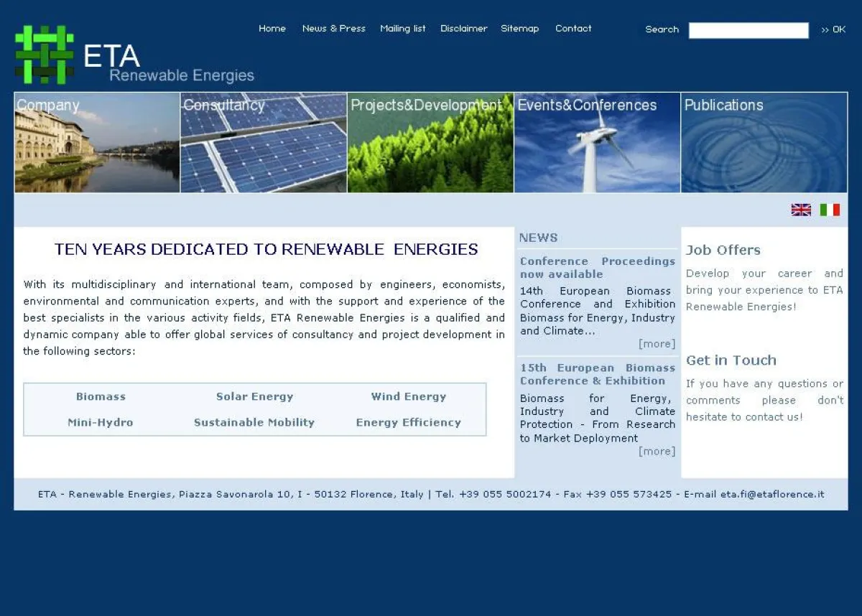Switch site language to Italian via flag icon

point(830,210)
